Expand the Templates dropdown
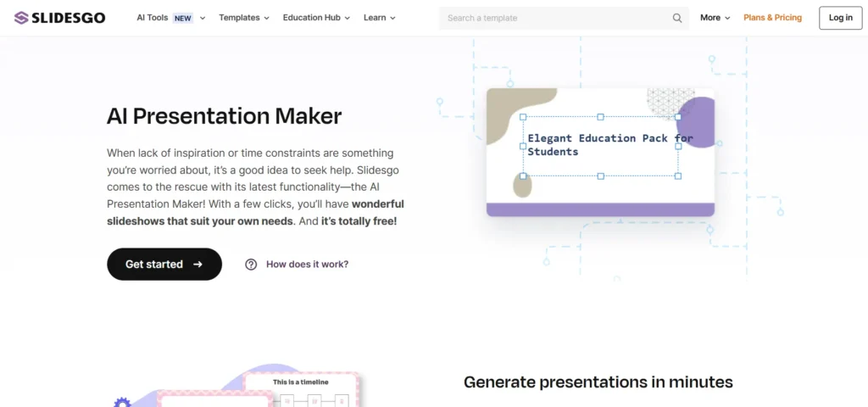 (244, 18)
